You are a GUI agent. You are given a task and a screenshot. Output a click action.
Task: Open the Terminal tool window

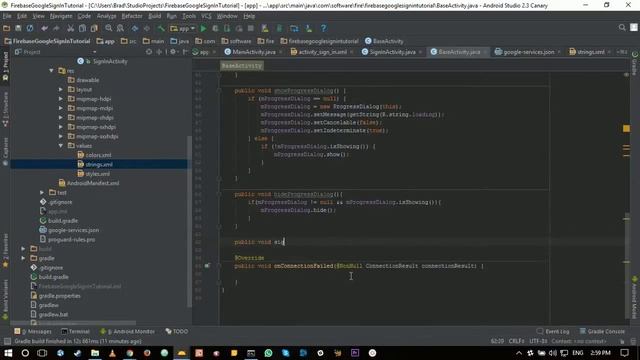click(x=76, y=331)
